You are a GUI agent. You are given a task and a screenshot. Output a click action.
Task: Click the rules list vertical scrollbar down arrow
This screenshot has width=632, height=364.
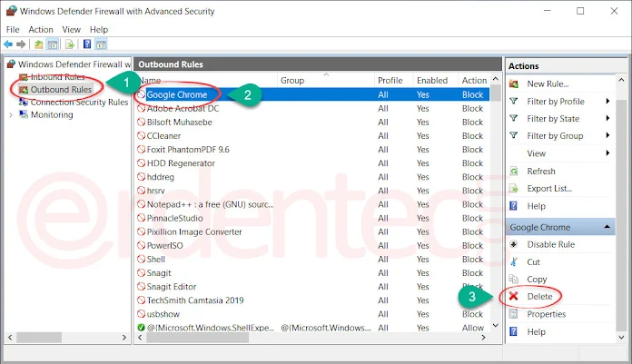pos(496,325)
